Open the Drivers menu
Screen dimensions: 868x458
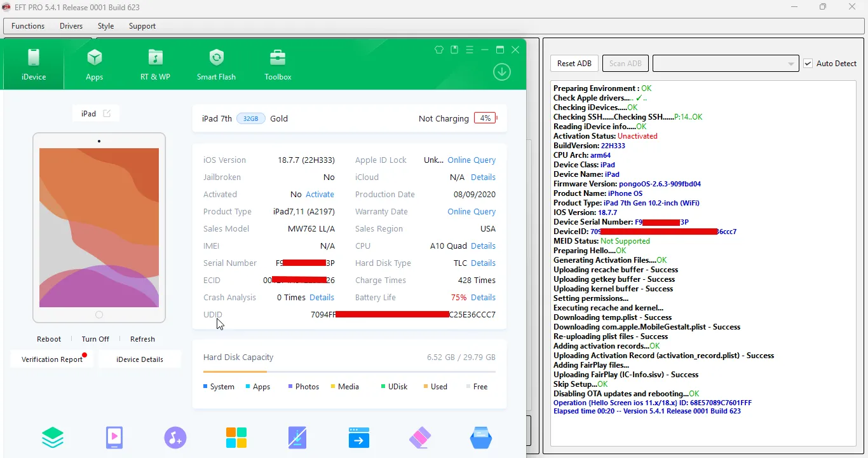pyautogui.click(x=71, y=26)
